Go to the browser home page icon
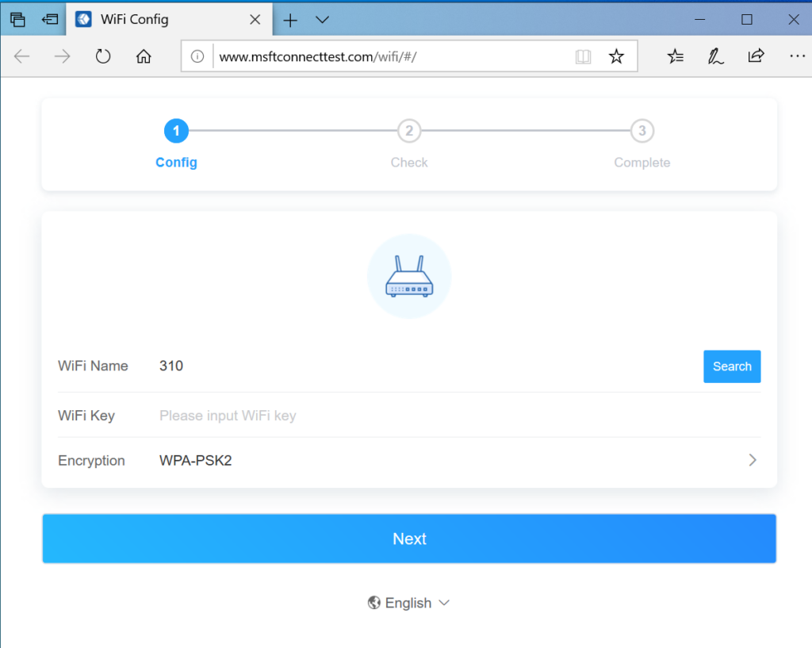This screenshot has height=648, width=812. (144, 56)
